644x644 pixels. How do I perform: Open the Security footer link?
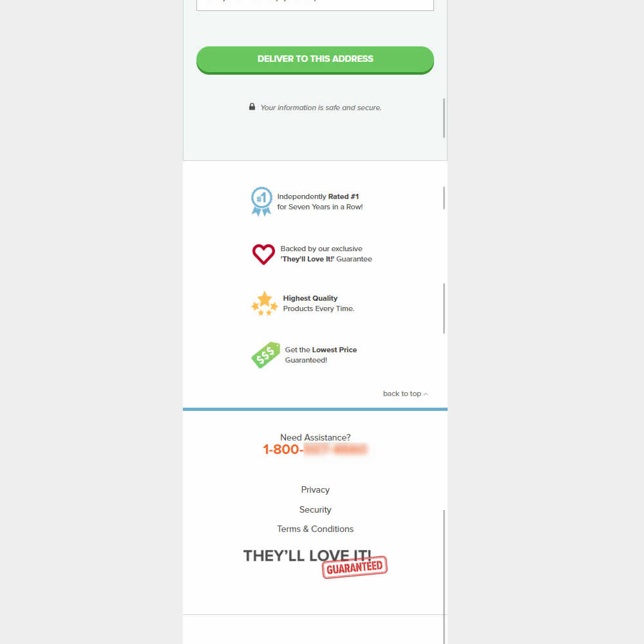(315, 509)
